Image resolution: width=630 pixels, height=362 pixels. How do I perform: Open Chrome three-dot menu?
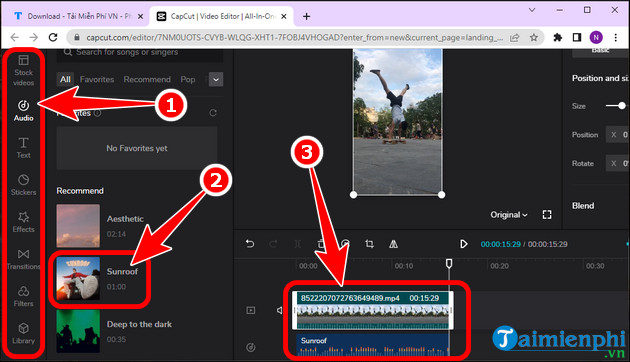(x=616, y=37)
